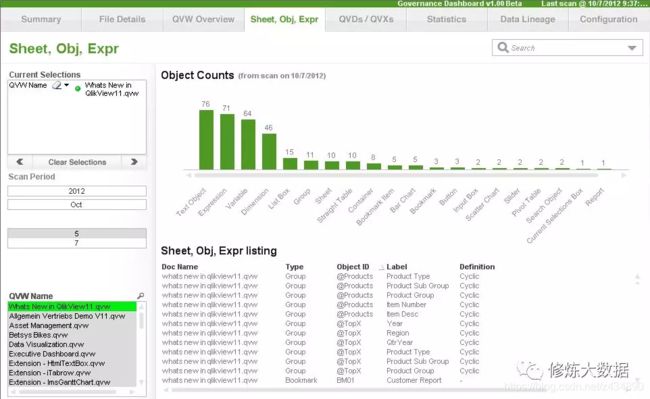Click right arrow of chart scrollbar
This screenshot has width=650, height=399.
624,175
